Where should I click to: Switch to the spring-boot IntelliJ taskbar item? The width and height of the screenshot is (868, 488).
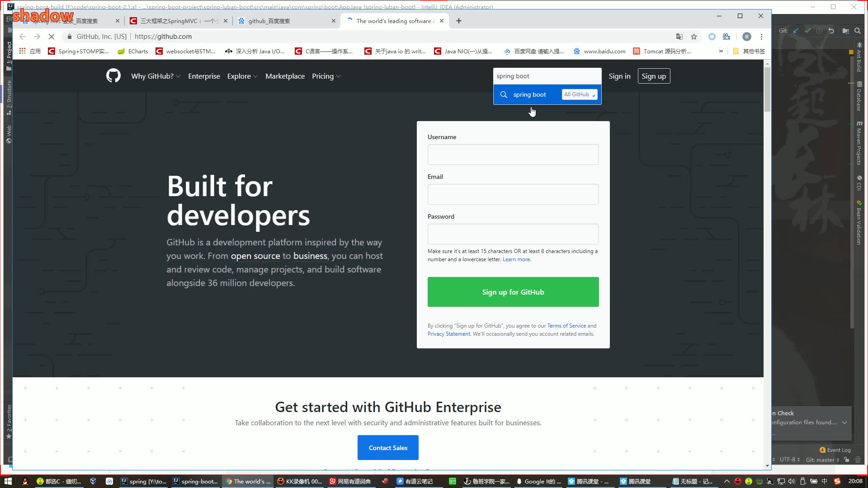click(x=195, y=481)
